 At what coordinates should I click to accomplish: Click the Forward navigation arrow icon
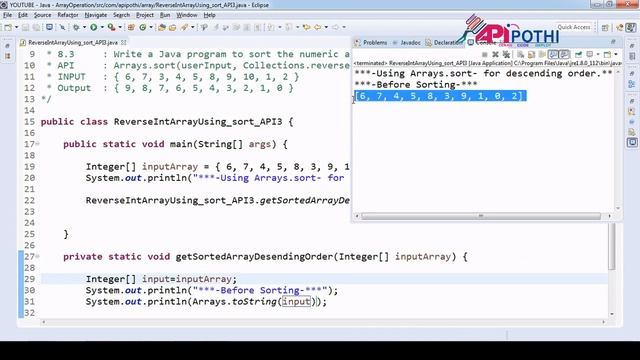(x=335, y=27)
